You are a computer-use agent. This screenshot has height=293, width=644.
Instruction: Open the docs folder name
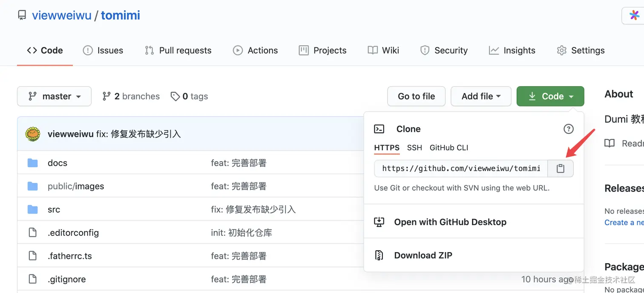[57, 163]
